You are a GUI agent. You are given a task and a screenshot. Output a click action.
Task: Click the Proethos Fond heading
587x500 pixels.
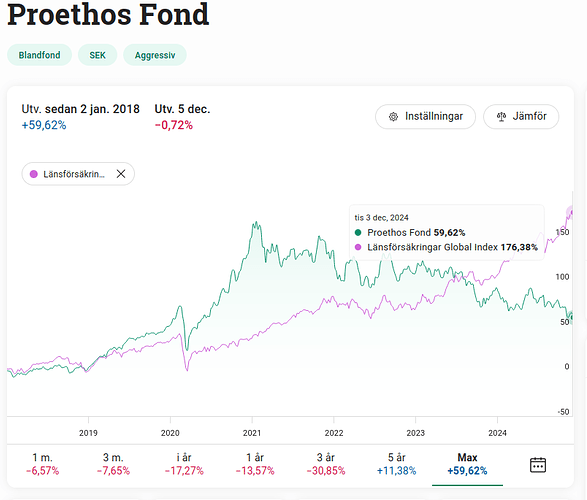(108, 14)
